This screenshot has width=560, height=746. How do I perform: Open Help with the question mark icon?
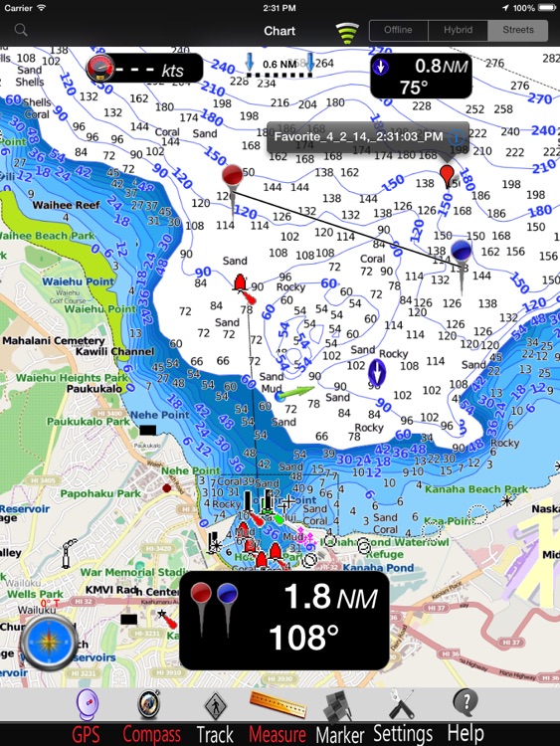click(x=467, y=702)
